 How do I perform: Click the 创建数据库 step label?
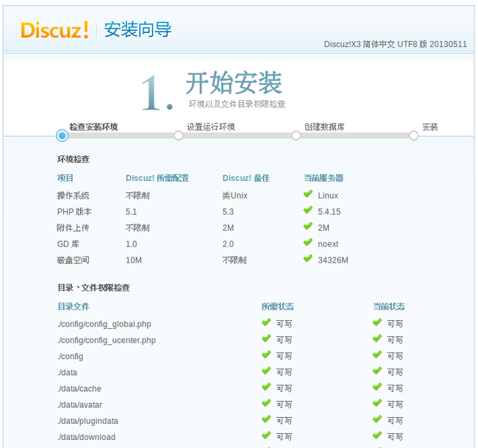click(x=324, y=127)
